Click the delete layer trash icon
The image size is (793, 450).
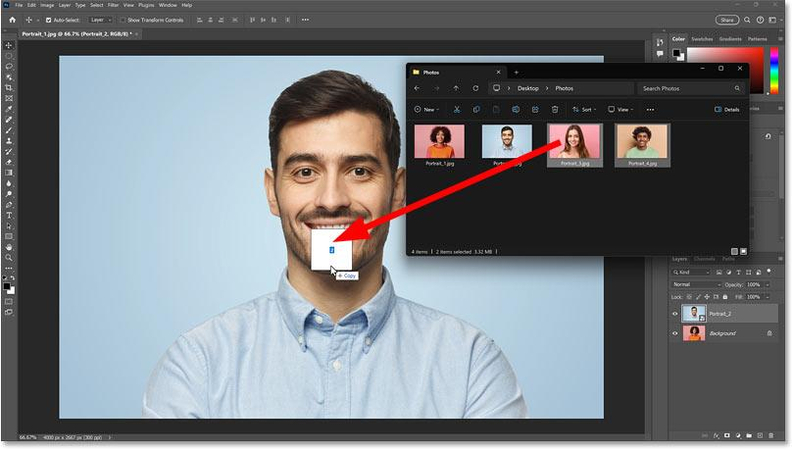[x=772, y=435]
